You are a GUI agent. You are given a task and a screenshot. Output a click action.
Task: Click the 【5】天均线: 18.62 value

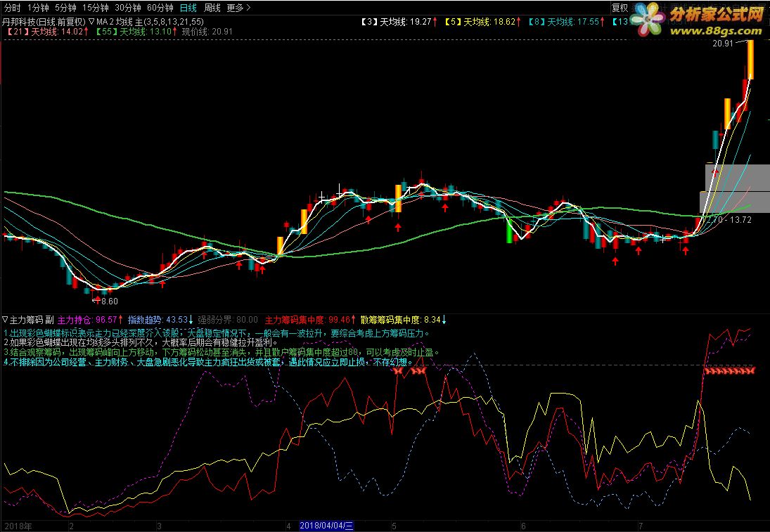pyautogui.click(x=482, y=22)
